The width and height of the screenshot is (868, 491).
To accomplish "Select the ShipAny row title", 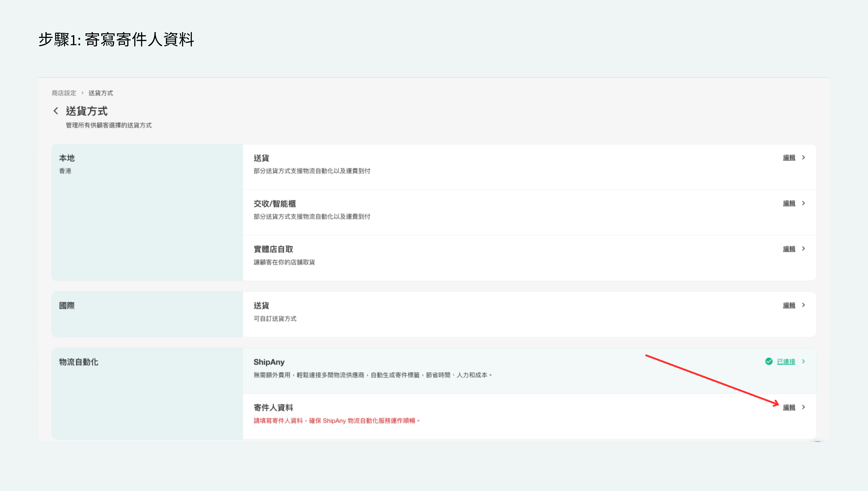I will (x=269, y=362).
